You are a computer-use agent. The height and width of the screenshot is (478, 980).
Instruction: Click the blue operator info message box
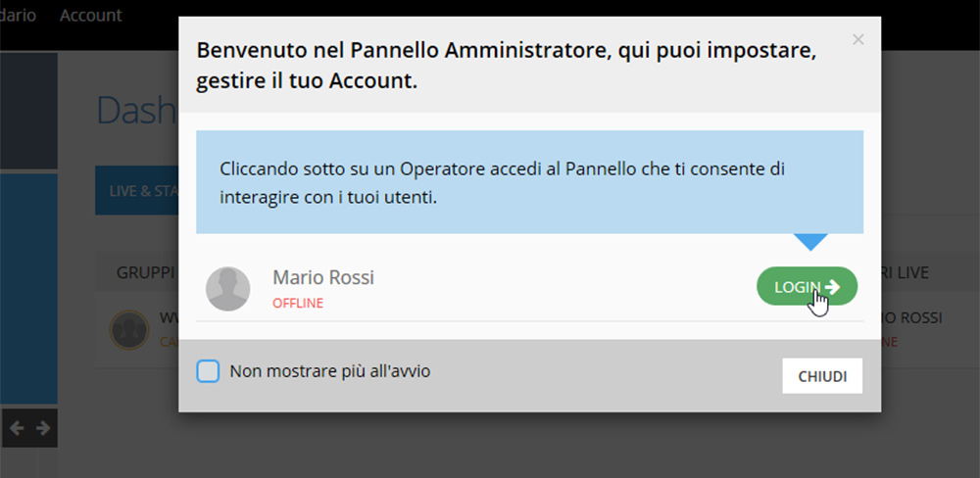(x=530, y=182)
